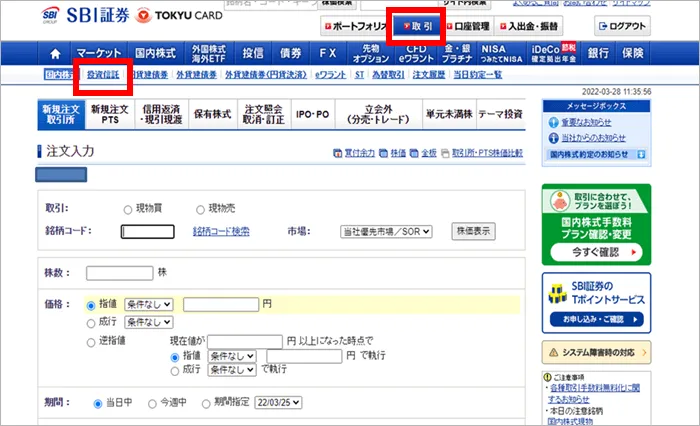700x426 pixels.
Task: Open the 債券 navigation item
Action: (291, 53)
